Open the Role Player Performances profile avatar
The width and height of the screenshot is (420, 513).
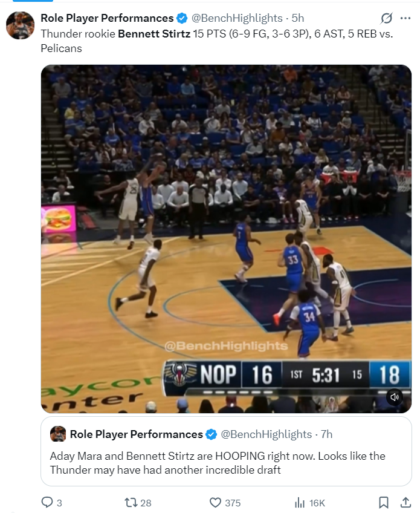click(21, 25)
